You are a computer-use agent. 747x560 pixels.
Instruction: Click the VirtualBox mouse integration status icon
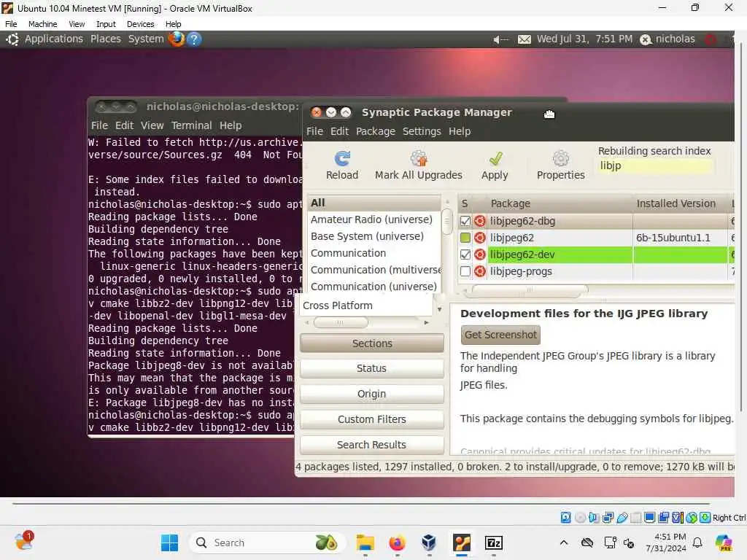click(692, 518)
